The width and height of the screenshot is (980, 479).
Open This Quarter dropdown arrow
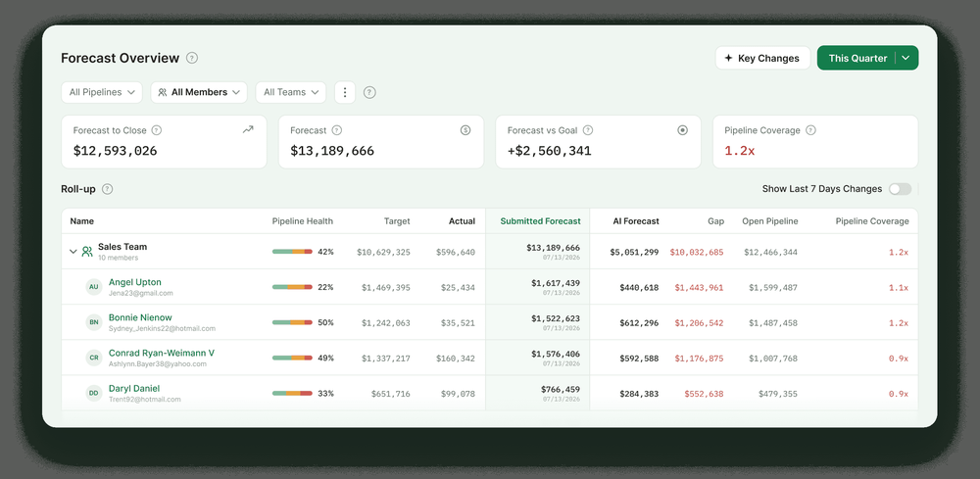coord(906,58)
